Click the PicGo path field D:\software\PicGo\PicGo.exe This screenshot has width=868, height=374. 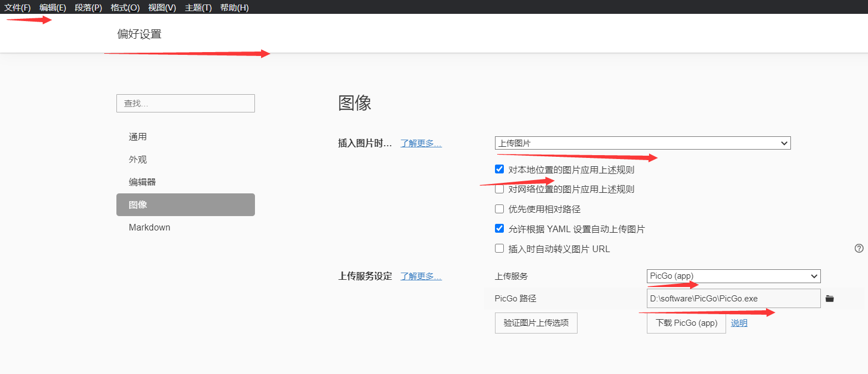click(x=733, y=298)
